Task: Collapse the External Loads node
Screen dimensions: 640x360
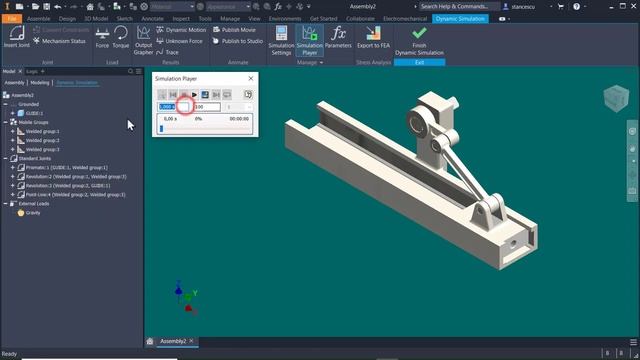Action: tap(6, 204)
